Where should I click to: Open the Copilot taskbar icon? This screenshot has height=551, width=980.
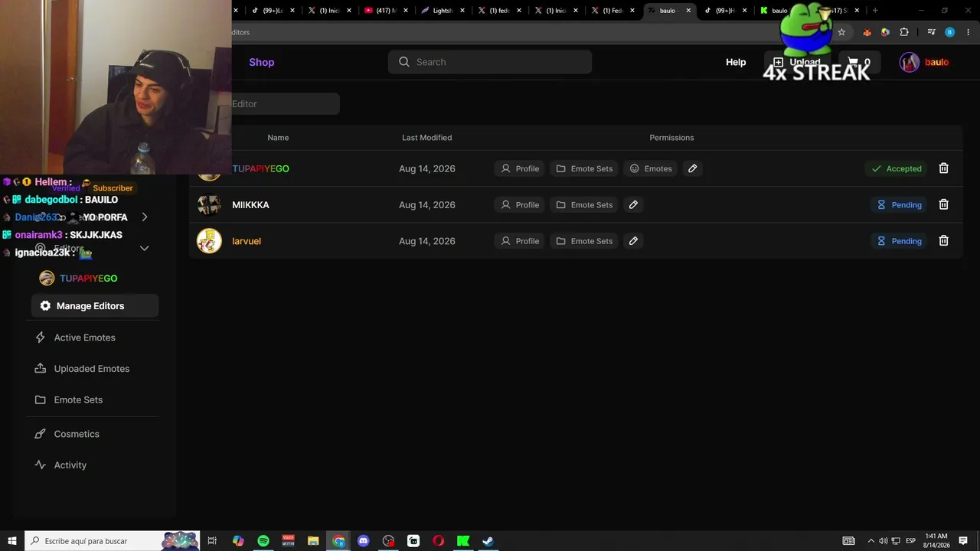tap(238, 541)
